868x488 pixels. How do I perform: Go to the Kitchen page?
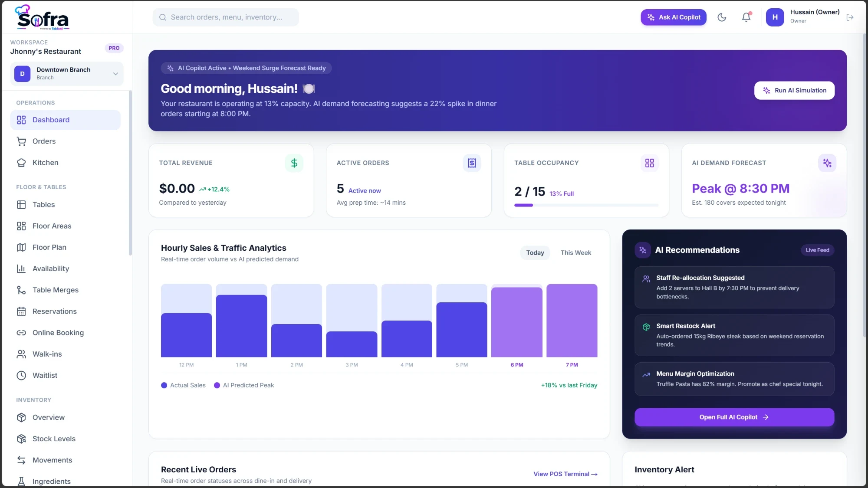tap(65, 163)
